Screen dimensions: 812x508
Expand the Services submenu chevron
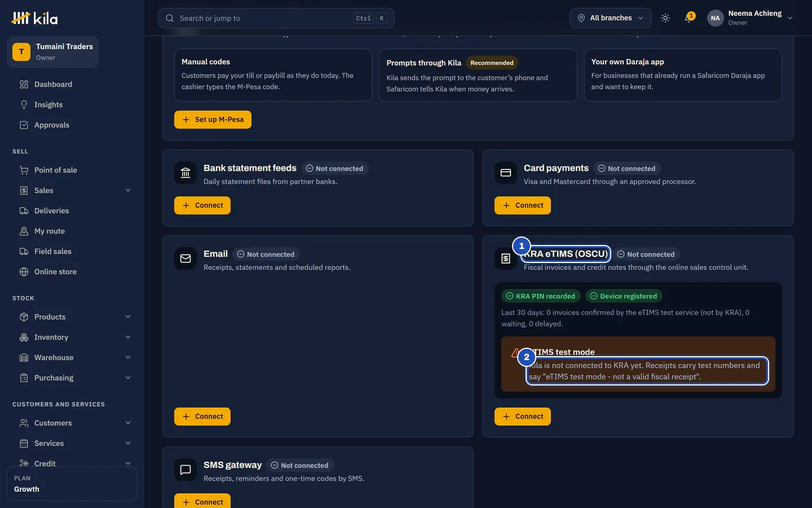coord(128,444)
